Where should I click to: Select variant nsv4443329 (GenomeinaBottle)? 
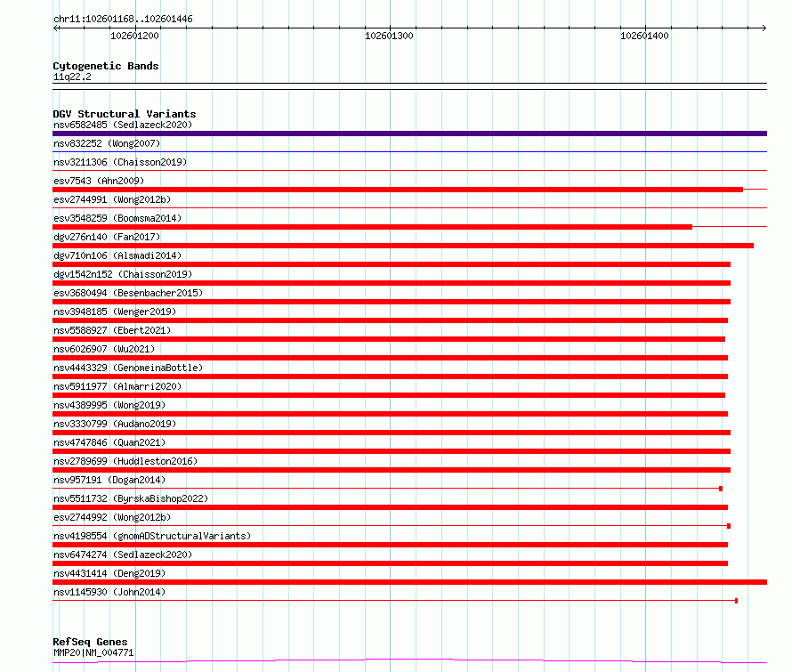click(128, 368)
